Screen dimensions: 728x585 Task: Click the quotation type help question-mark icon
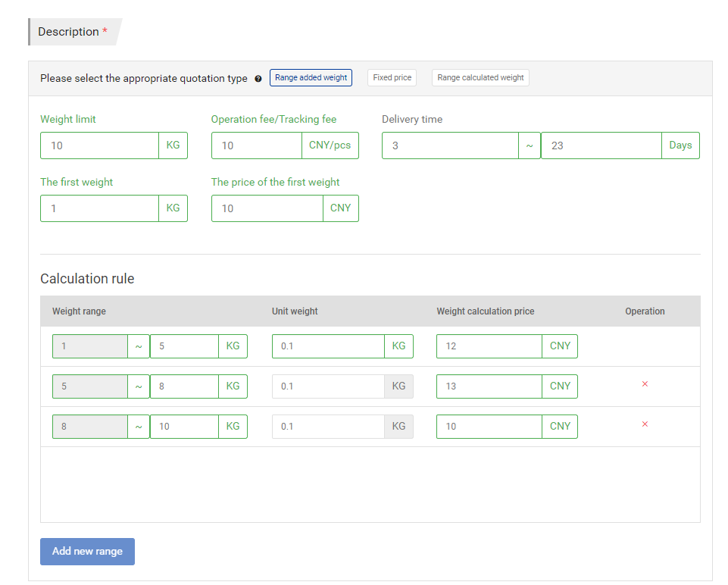click(258, 79)
